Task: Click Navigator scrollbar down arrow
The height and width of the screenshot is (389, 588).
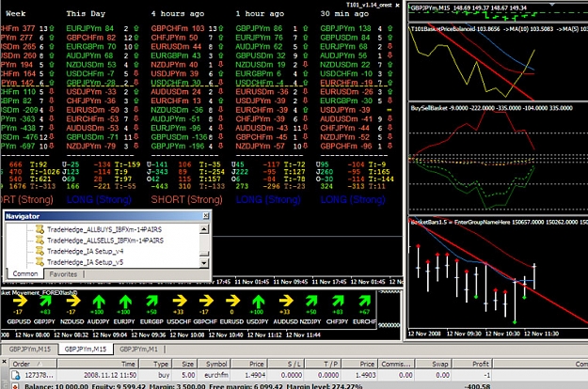Action: coord(204,263)
